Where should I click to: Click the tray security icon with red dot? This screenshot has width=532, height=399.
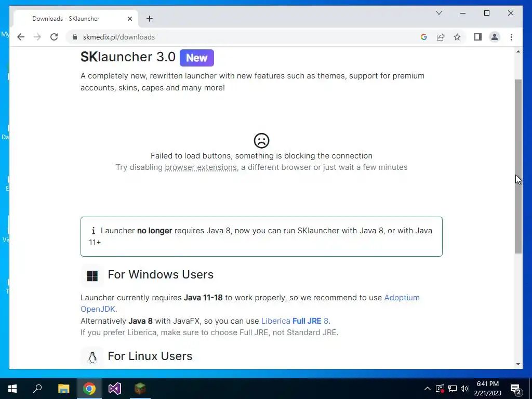pyautogui.click(x=440, y=389)
